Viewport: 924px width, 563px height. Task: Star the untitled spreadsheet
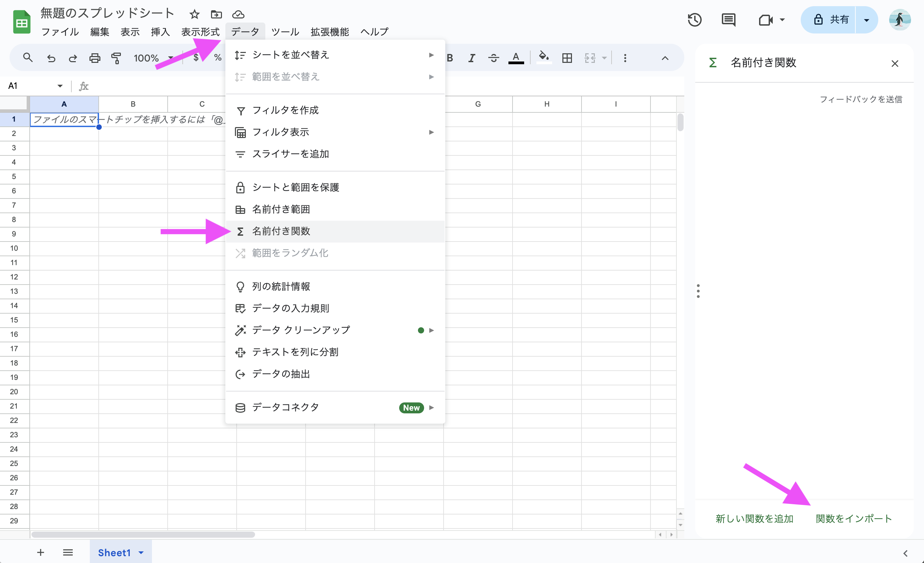pyautogui.click(x=194, y=15)
